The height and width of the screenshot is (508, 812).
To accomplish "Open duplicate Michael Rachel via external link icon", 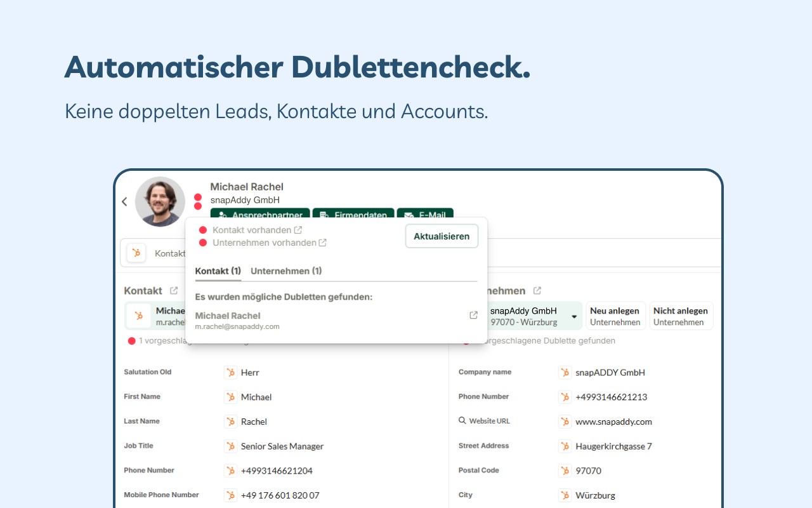I will (473, 316).
